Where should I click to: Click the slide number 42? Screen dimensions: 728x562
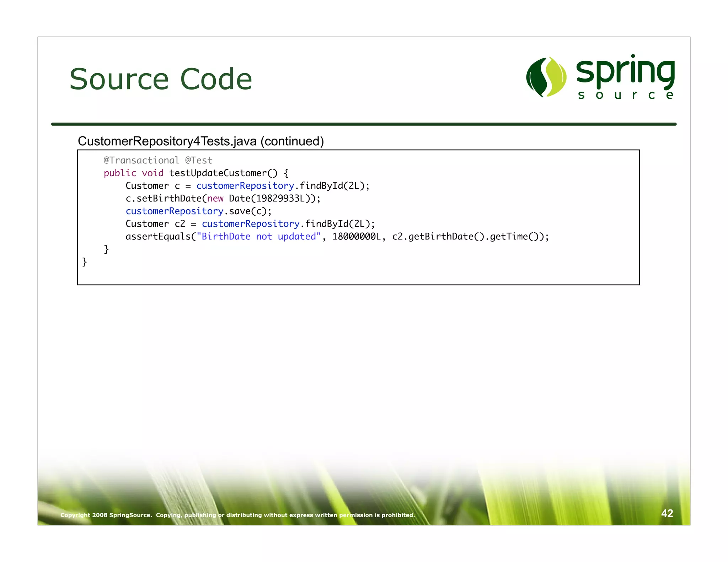(667, 513)
